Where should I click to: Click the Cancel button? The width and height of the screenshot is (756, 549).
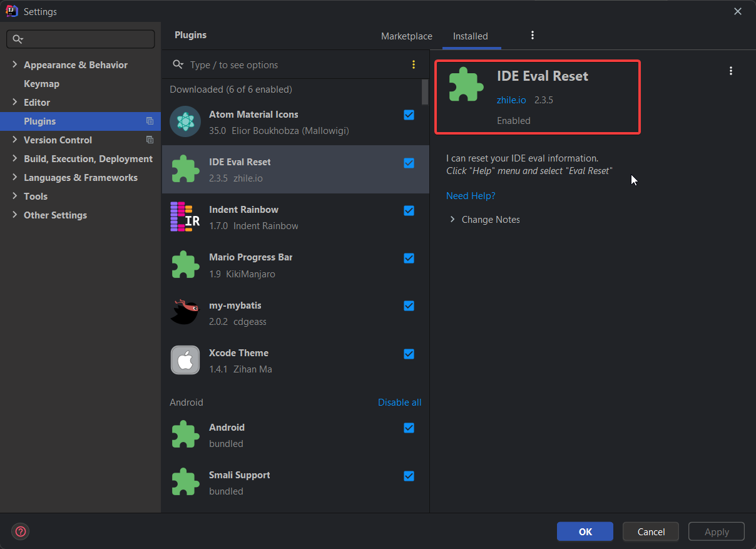[x=651, y=531]
